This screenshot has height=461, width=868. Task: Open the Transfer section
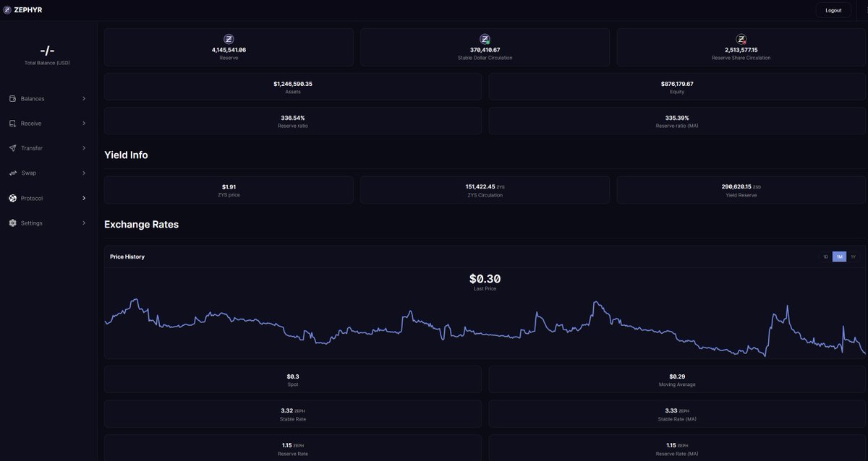pyautogui.click(x=48, y=148)
